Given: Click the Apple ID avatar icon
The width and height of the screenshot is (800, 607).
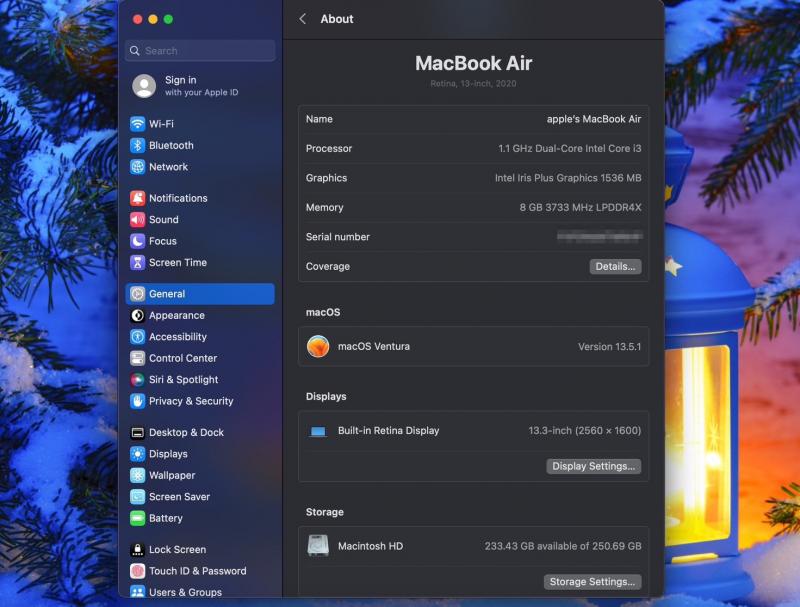Looking at the screenshot, I should click(x=144, y=86).
